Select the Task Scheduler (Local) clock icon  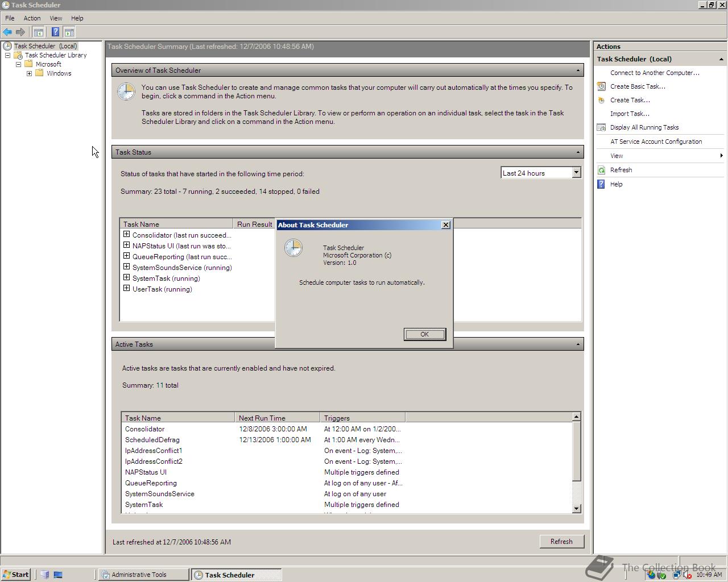click(x=7, y=46)
